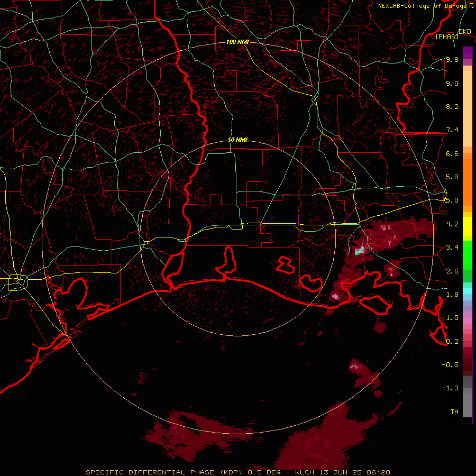Click the 1.0 value on the color scale
The image size is (476, 476).
[452, 317]
